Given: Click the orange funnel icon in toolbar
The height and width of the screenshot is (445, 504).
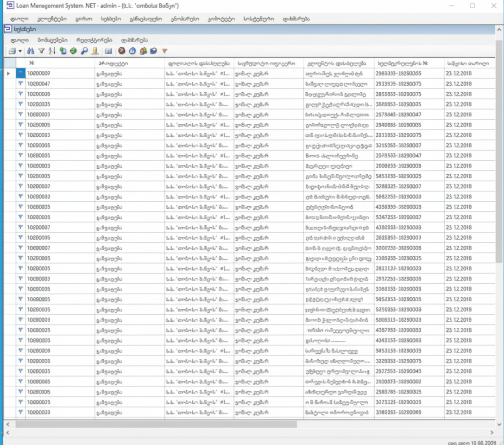Looking at the screenshot, I should (x=164, y=51).
